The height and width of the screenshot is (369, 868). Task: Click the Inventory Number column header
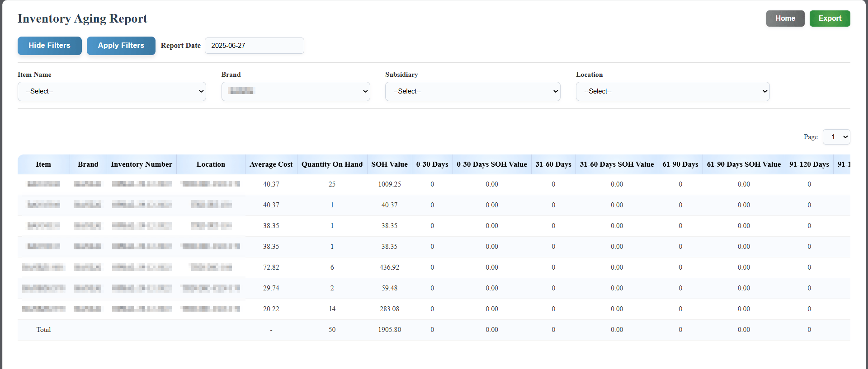[x=142, y=164]
